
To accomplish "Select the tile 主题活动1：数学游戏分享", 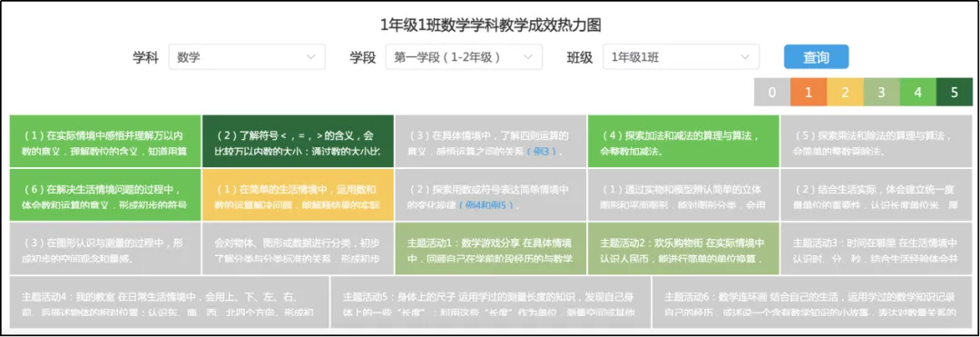I will pyautogui.click(x=491, y=248).
